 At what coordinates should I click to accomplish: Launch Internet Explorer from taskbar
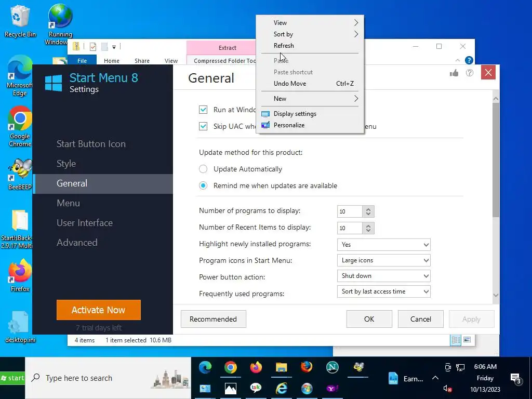[x=281, y=388]
